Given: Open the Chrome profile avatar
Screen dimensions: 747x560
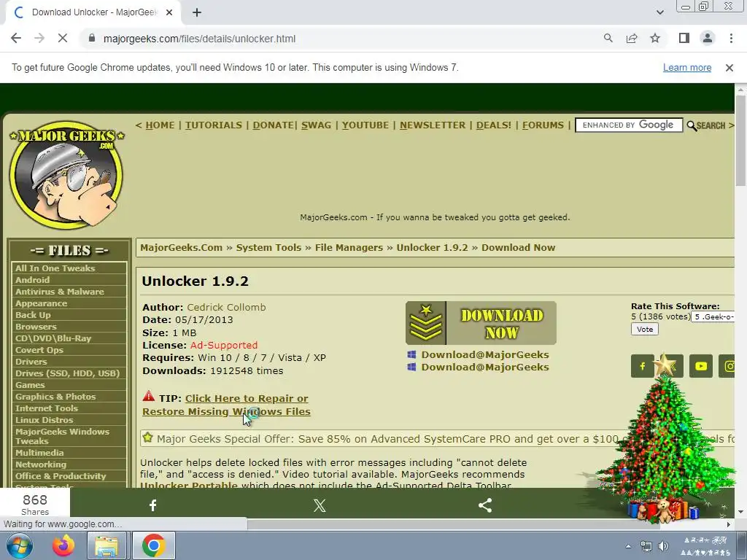Looking at the screenshot, I should point(708,39).
